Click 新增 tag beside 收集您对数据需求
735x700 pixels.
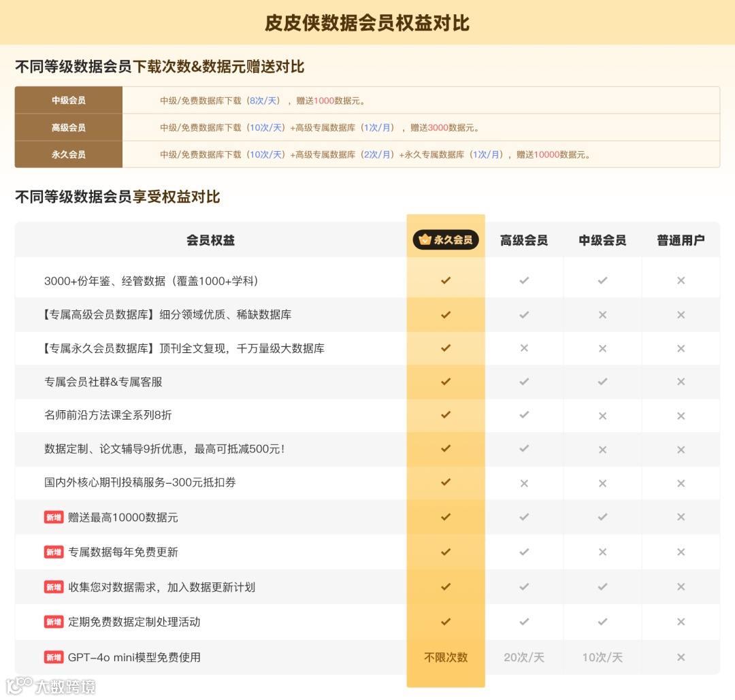click(54, 587)
